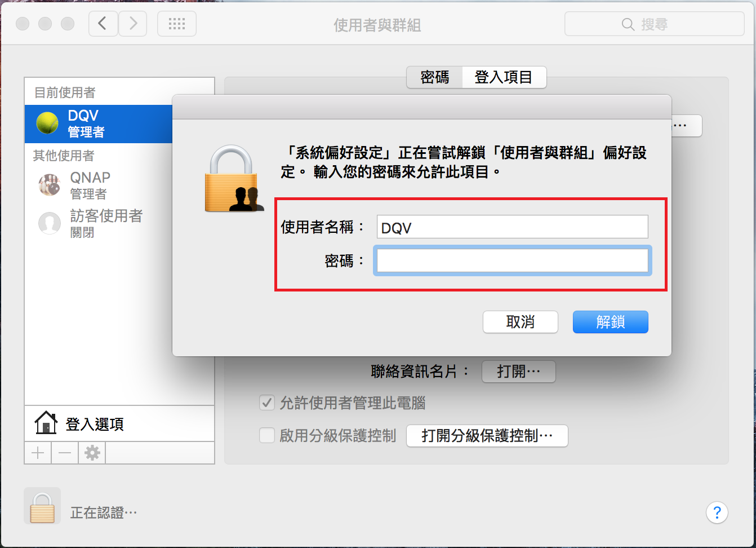The image size is (756, 548).
Task: Switch to the 密碼 tab
Action: tap(434, 77)
